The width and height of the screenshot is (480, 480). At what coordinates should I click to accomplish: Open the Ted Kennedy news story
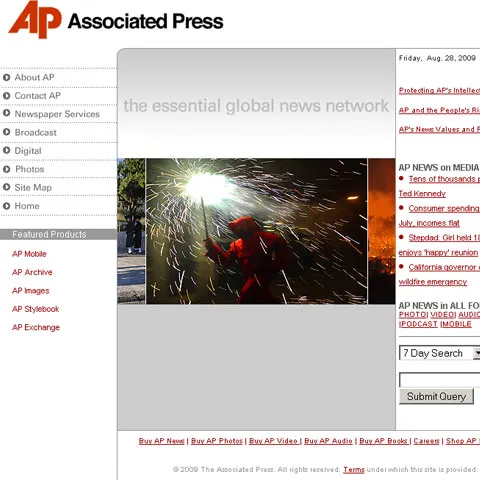(x=439, y=186)
